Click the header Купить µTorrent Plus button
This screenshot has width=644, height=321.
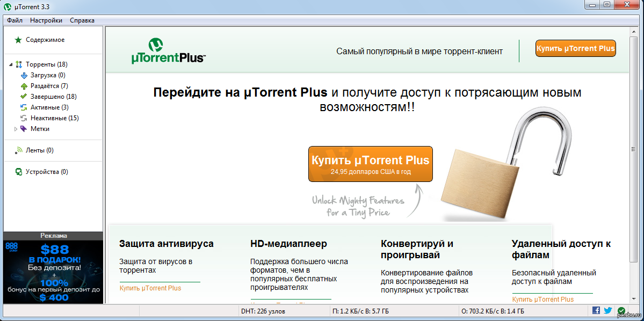576,48
